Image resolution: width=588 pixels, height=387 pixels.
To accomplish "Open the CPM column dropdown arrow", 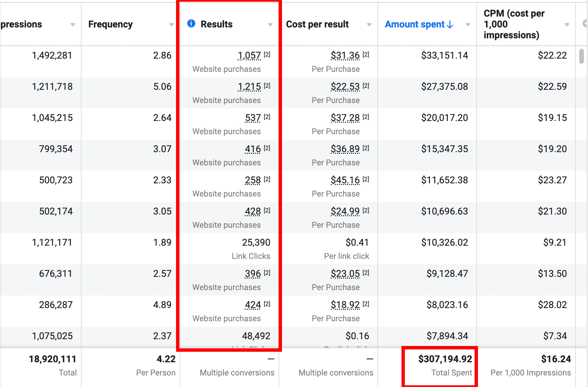I will pyautogui.click(x=567, y=25).
